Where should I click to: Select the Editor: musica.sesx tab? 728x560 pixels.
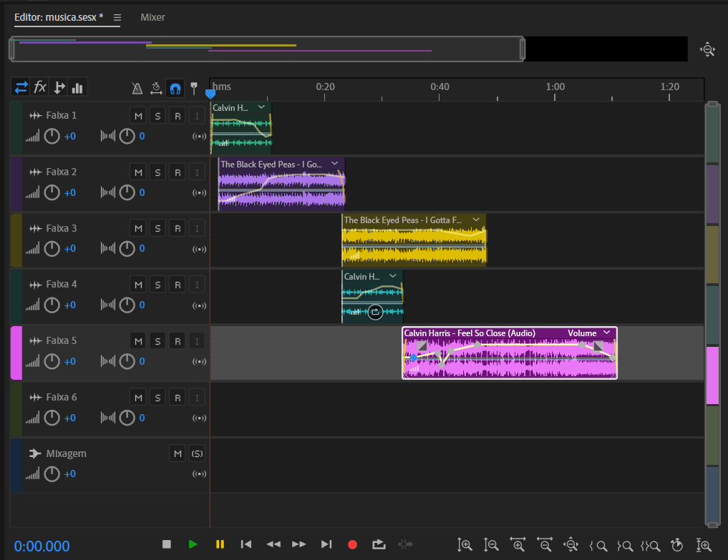pos(59,17)
